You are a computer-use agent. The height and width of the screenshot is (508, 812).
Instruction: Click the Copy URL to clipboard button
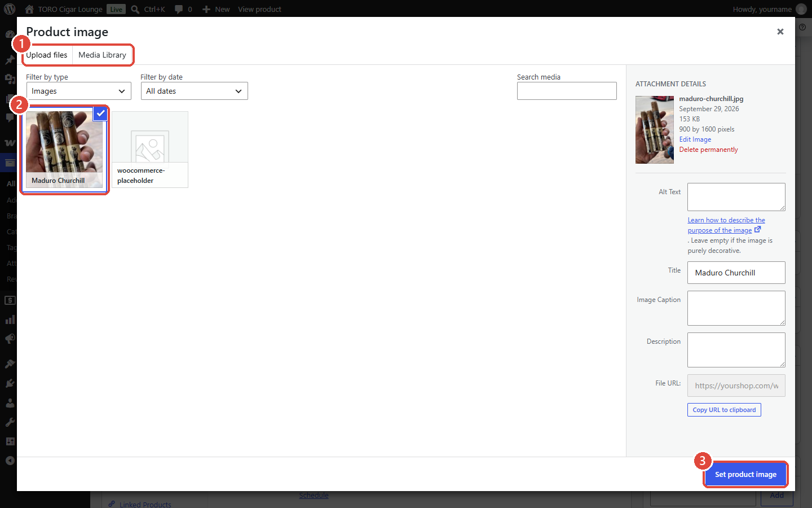tap(724, 410)
